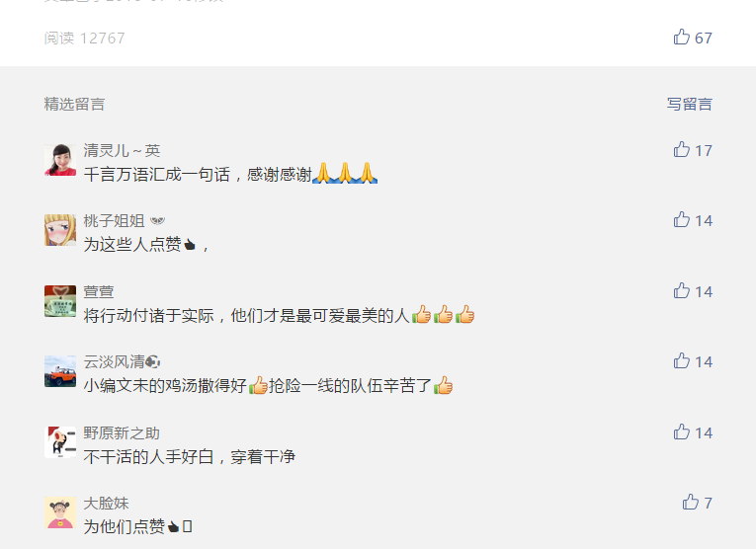Open 桃子姐姐's anime avatar
Viewport: 756px width, 549px height.
pos(60,230)
